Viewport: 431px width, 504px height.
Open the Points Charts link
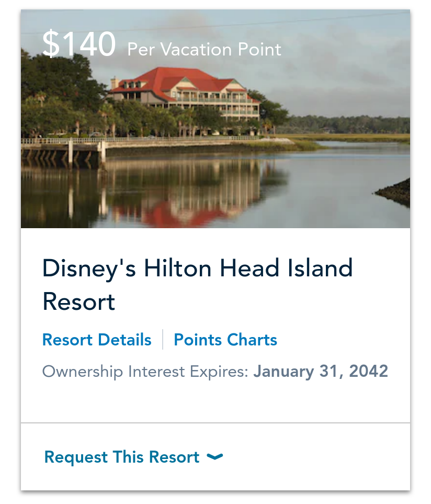[x=225, y=340]
